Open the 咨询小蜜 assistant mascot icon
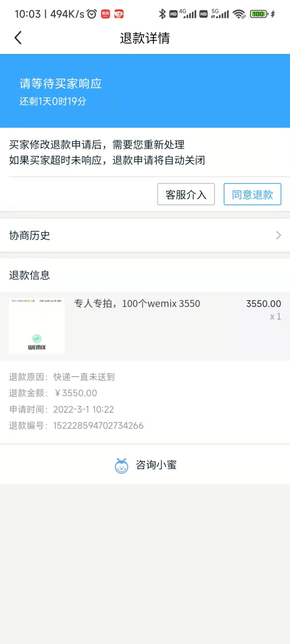Image resolution: width=290 pixels, height=644 pixels. (x=121, y=466)
